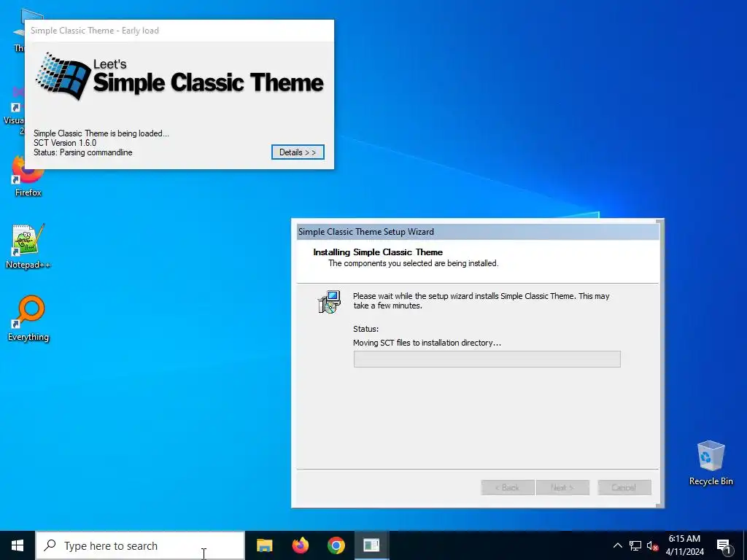
Task: Click the installation progress bar
Action: [487, 359]
